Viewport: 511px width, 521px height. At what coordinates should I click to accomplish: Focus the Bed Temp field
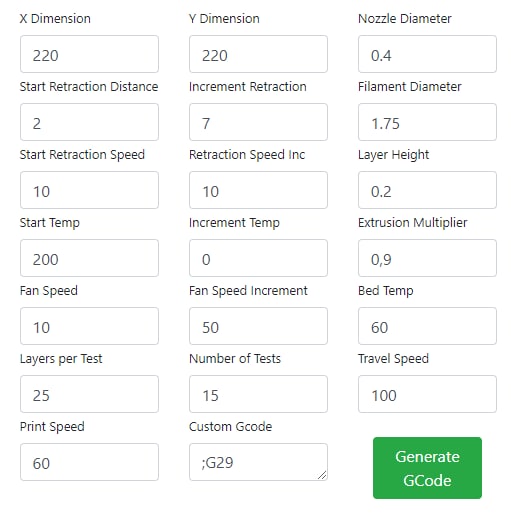point(427,326)
